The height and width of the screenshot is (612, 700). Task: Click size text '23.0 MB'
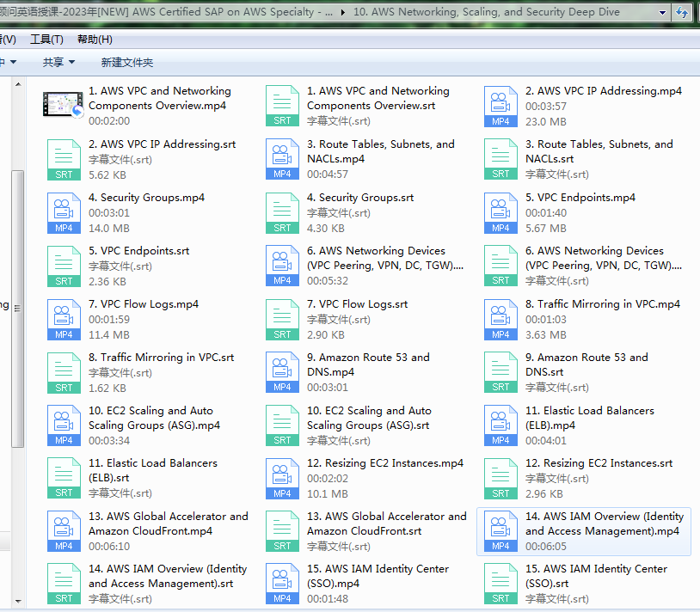coord(545,122)
